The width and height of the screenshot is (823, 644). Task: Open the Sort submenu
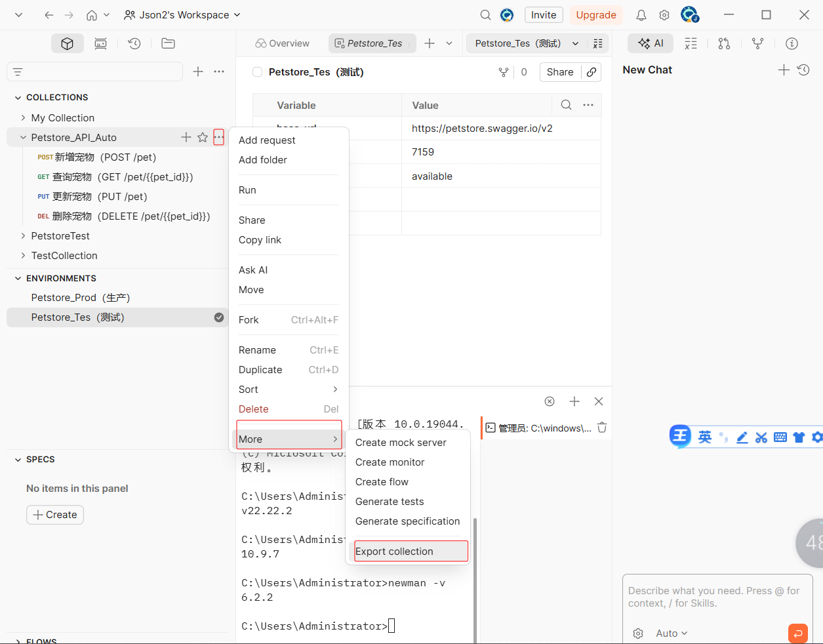tap(289, 390)
